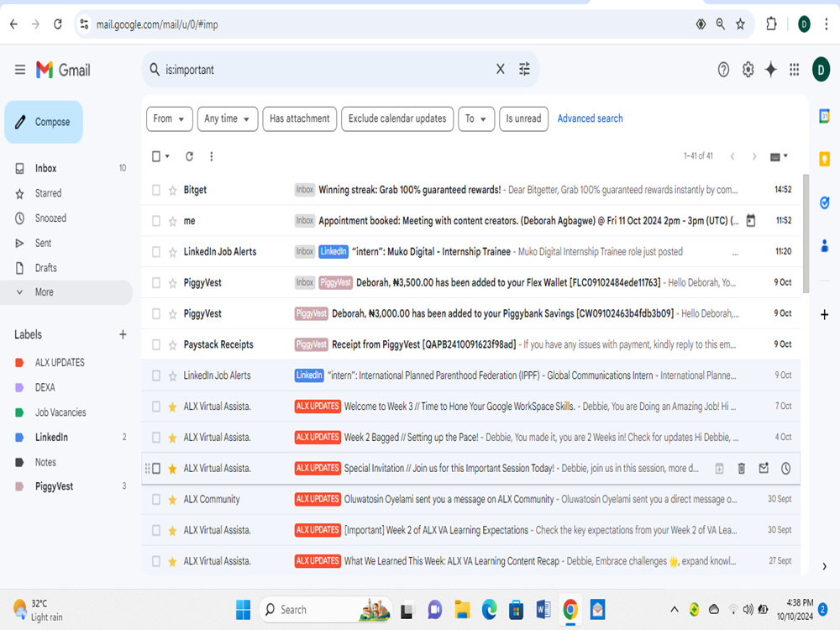The image size is (840, 630).
Task: Click the is:important search field
Action: click(327, 70)
